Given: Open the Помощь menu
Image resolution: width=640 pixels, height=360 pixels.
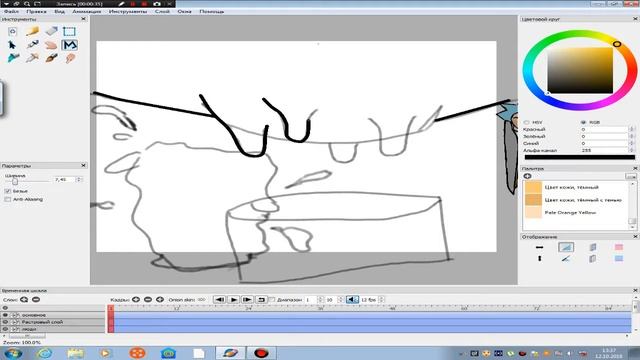Looking at the screenshot, I should pyautogui.click(x=211, y=11).
